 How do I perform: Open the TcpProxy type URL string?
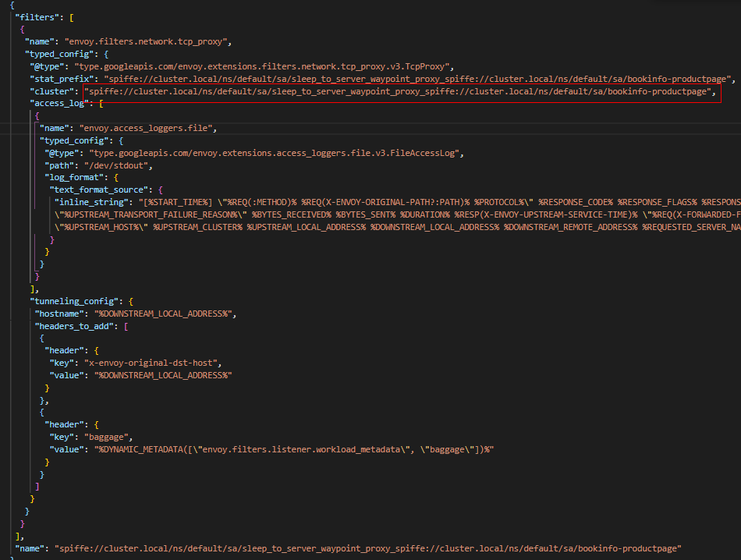click(264, 66)
